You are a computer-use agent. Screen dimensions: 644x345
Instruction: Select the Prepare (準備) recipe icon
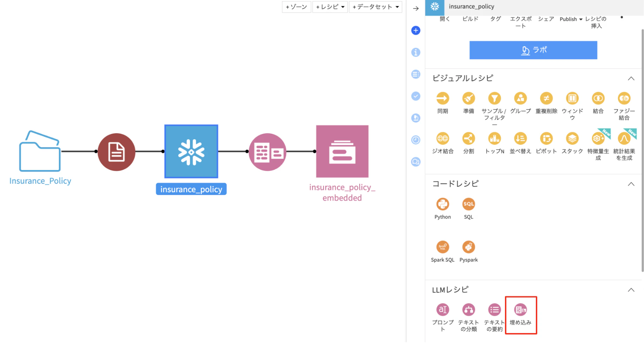(468, 98)
